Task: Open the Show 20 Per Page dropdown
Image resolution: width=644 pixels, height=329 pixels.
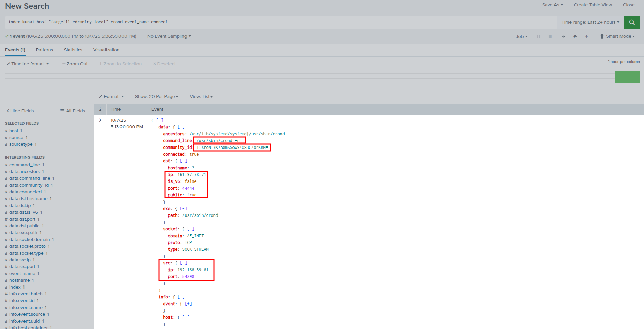Action: [x=157, y=97]
